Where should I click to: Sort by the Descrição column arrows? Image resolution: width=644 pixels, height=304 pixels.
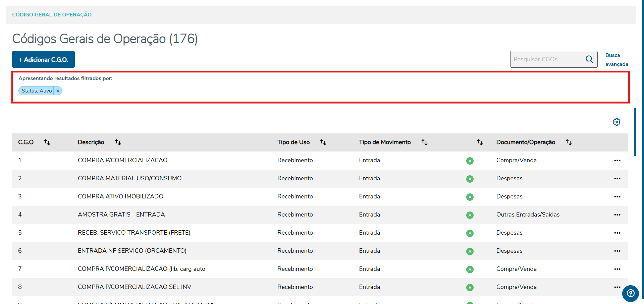[118, 142]
